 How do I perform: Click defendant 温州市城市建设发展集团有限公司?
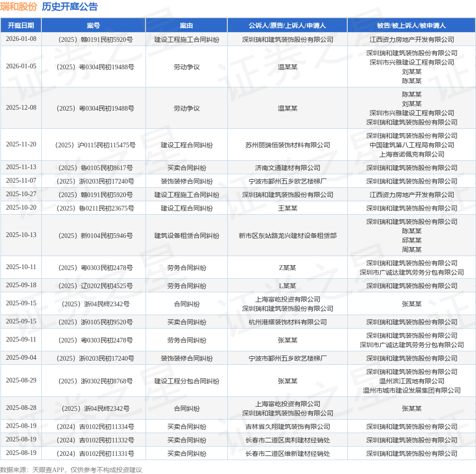click(x=412, y=390)
